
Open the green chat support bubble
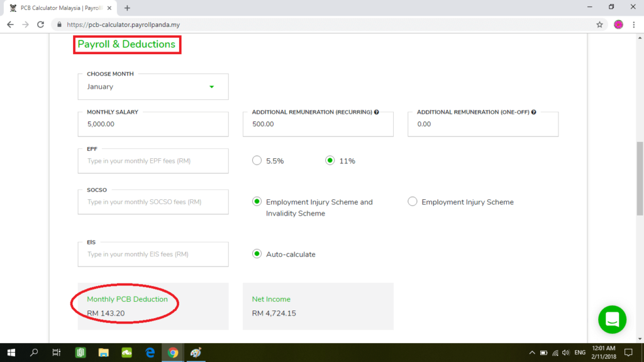612,319
